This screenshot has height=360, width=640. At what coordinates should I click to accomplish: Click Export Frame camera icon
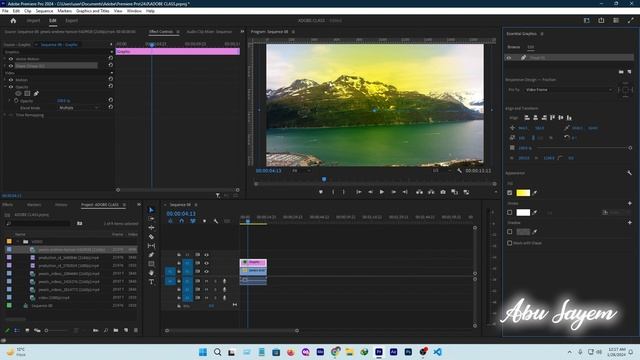coord(443,192)
